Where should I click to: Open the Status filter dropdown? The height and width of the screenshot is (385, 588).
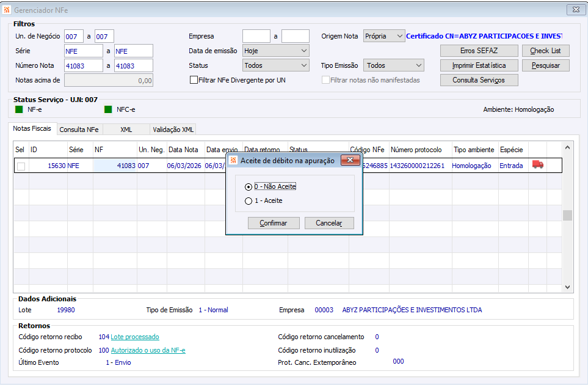275,65
